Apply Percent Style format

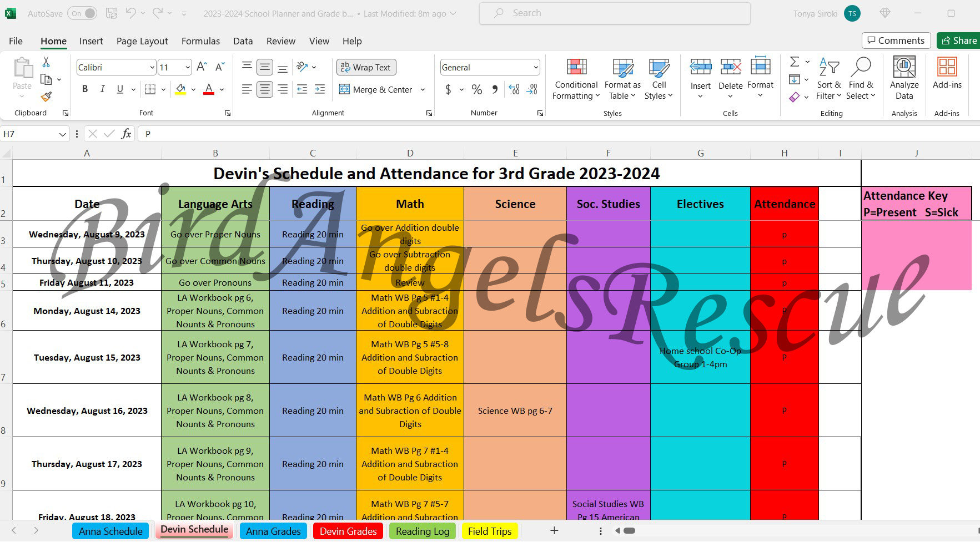[476, 89]
